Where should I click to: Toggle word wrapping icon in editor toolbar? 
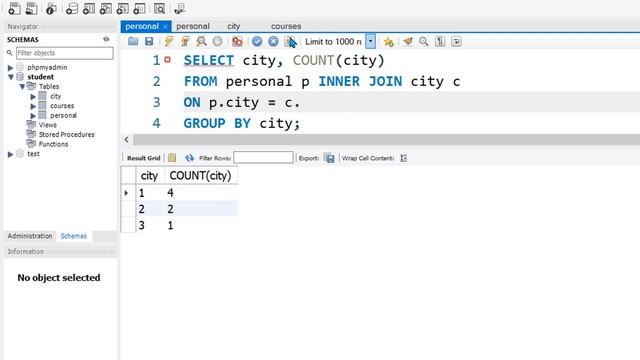[456, 41]
